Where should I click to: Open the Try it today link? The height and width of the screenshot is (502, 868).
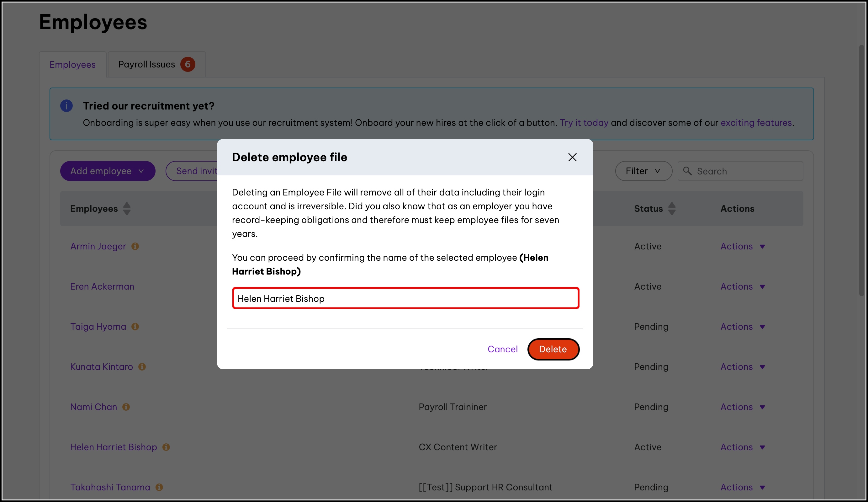click(584, 123)
